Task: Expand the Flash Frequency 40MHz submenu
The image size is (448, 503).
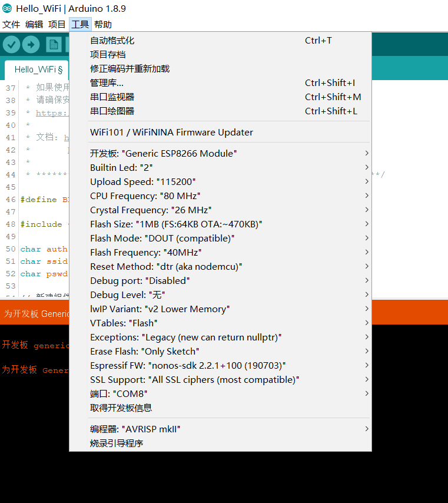Action: click(x=220, y=252)
